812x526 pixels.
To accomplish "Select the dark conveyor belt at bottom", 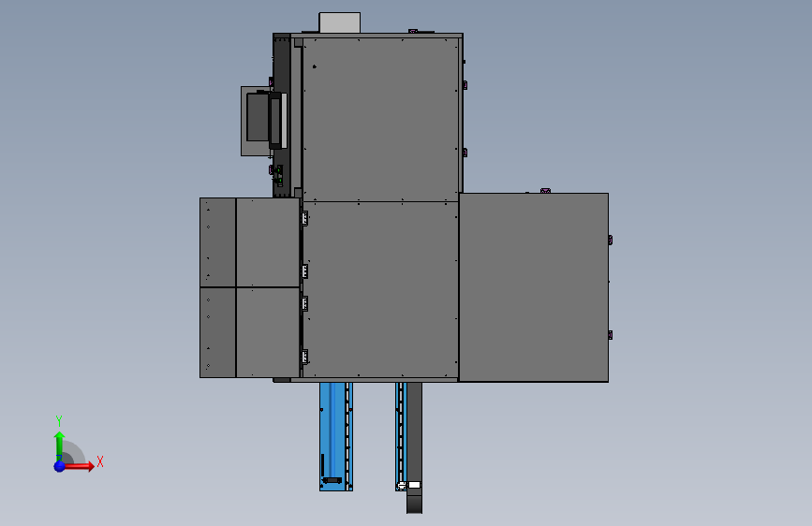I will [414, 447].
